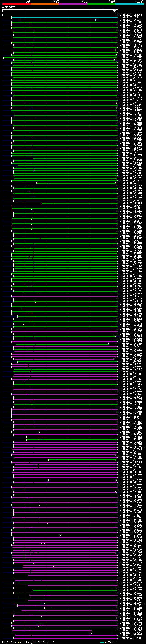Viewport: 146px width, 644px height.
Task: Open hit UniRef100_Q96266
Action: pyautogui.click(x=131, y=15)
